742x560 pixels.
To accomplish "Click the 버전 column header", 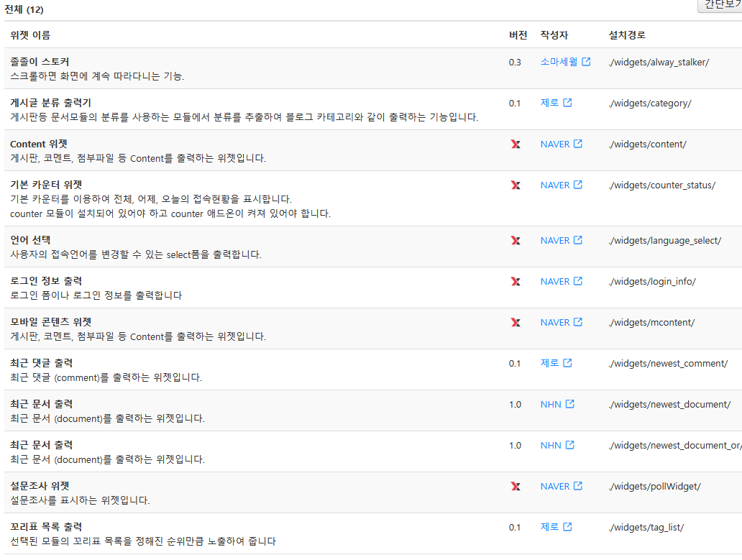I will [518, 35].
